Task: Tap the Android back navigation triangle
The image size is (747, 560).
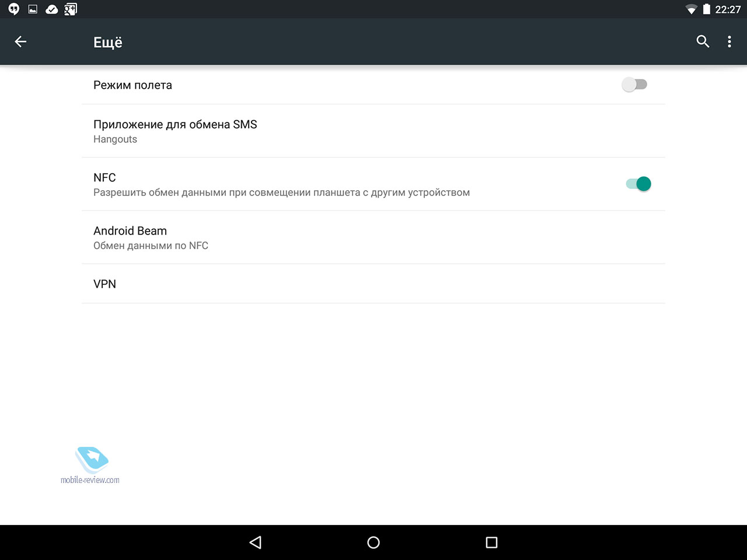Action: (255, 542)
